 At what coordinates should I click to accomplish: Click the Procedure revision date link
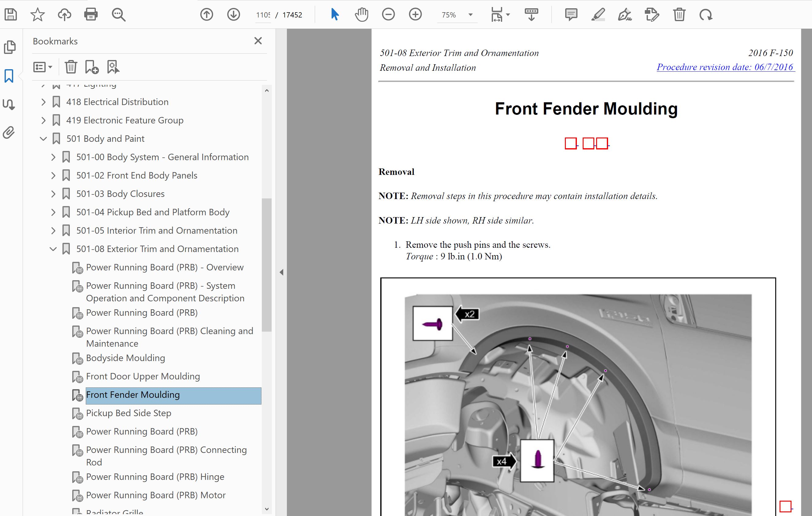[x=725, y=67]
